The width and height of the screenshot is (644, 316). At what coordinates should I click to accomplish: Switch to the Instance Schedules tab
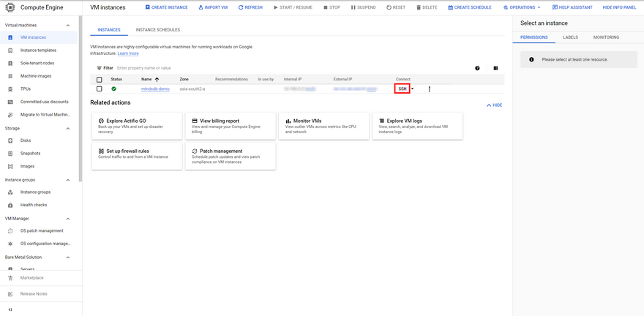[157, 30]
